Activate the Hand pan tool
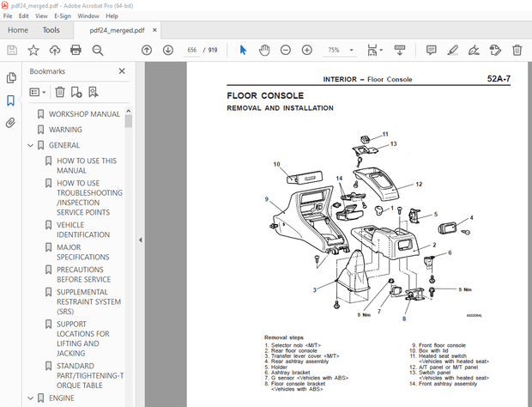The image size is (532, 407). coord(264,51)
